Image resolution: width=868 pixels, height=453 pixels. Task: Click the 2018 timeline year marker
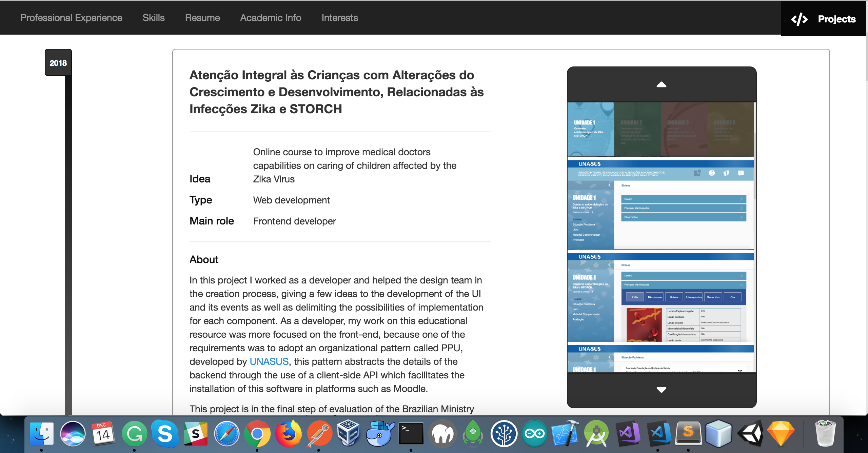coord(58,63)
